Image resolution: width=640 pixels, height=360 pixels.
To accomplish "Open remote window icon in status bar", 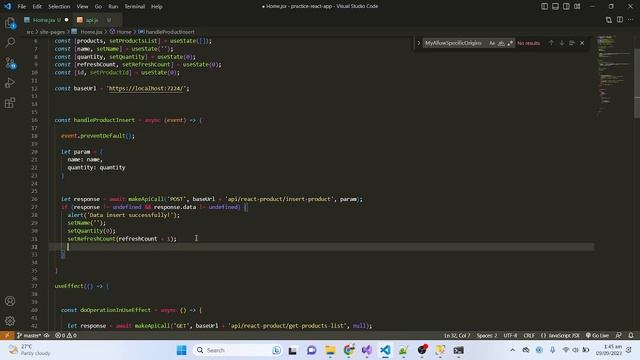I will 7,336.
